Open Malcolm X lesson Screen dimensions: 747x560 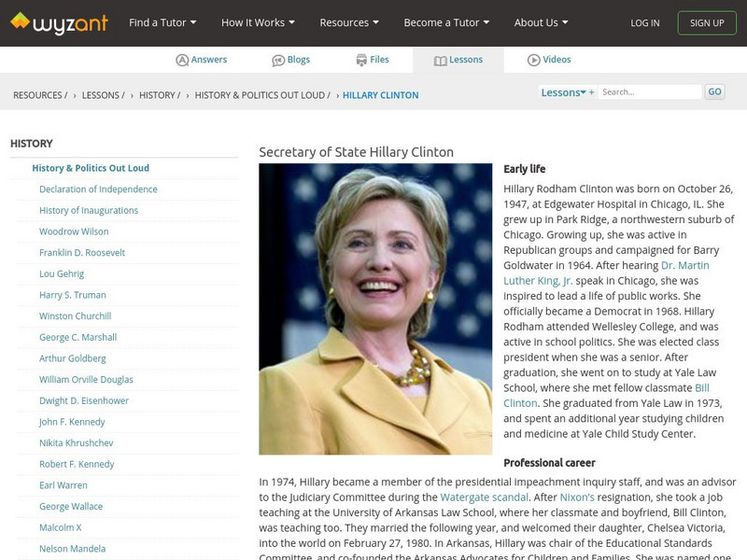coord(61,527)
